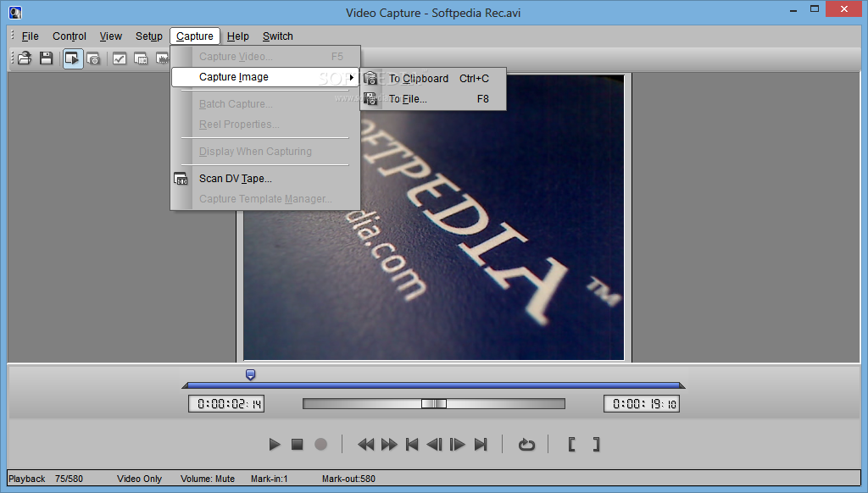Expand the Capture Image submenu arrow
Image resolution: width=868 pixels, height=493 pixels.
pyautogui.click(x=352, y=77)
